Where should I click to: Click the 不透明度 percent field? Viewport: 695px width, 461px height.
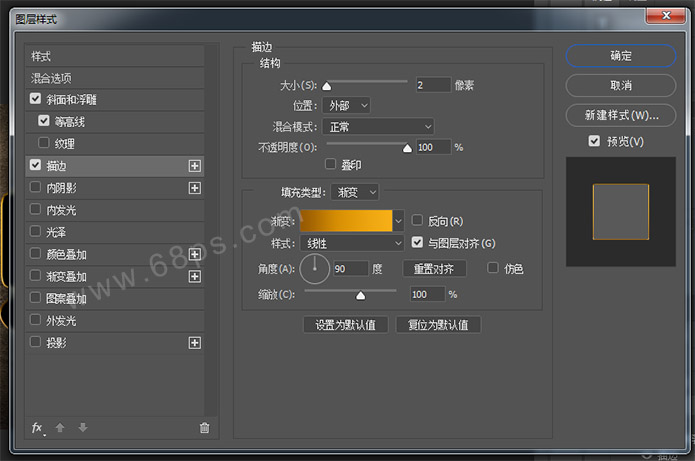433,147
